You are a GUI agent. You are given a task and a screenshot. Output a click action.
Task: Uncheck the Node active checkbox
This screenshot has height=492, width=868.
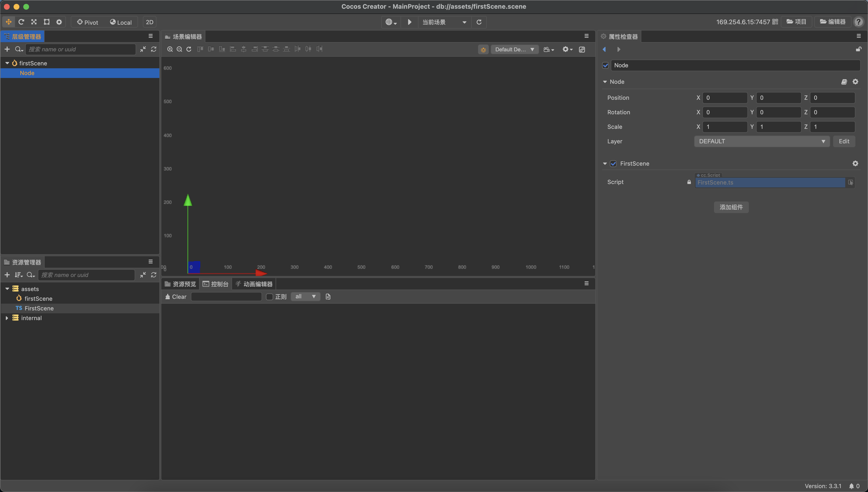click(605, 66)
